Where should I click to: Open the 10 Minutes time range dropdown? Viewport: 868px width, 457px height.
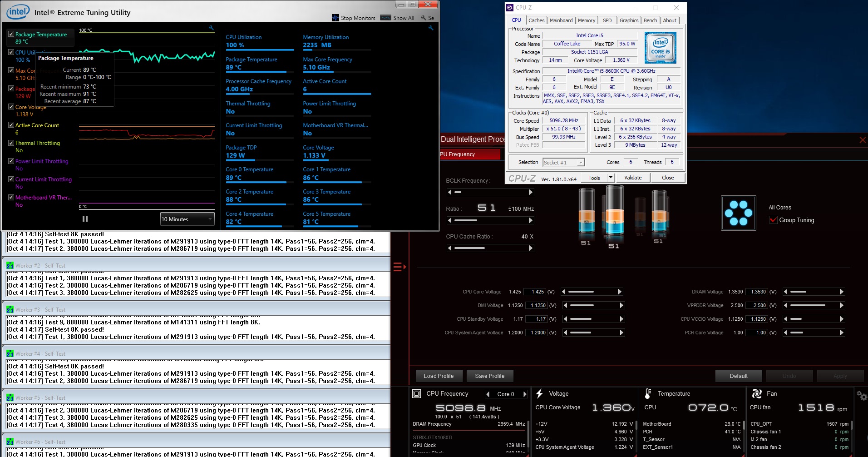pos(187,219)
